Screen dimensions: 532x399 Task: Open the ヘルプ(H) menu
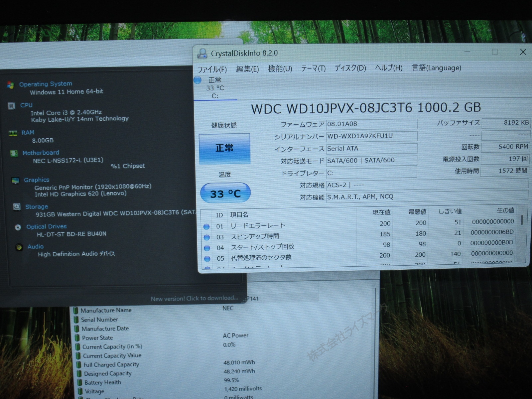(389, 68)
